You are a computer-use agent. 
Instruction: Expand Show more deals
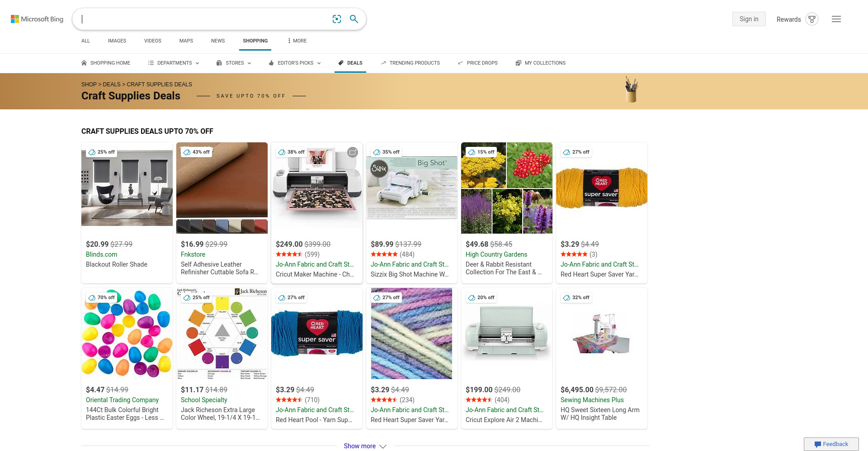pos(365,446)
